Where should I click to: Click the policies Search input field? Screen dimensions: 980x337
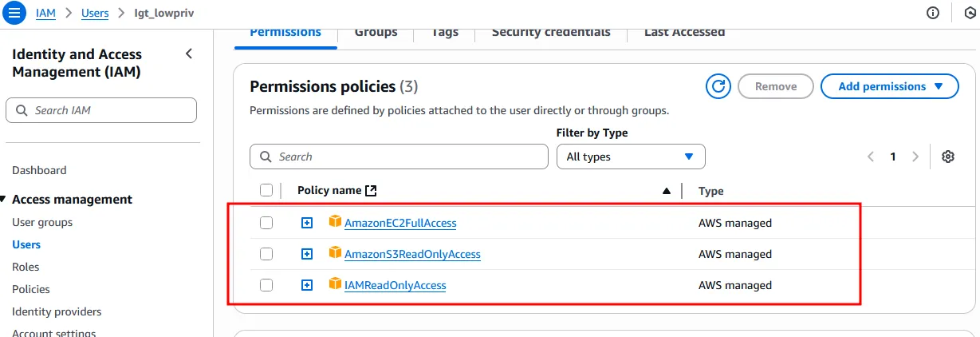point(399,157)
